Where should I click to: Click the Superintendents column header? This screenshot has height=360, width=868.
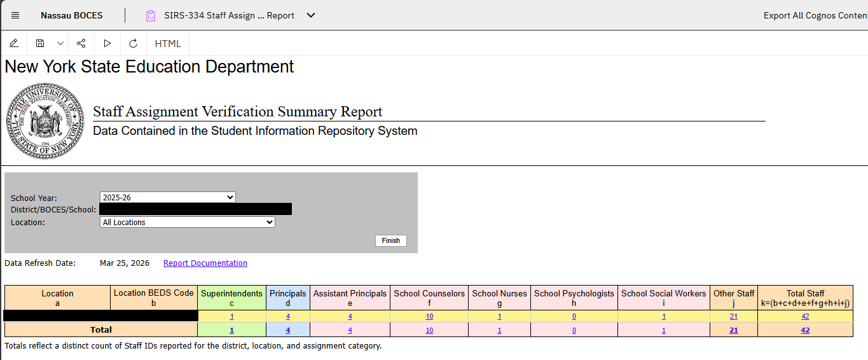(231, 298)
